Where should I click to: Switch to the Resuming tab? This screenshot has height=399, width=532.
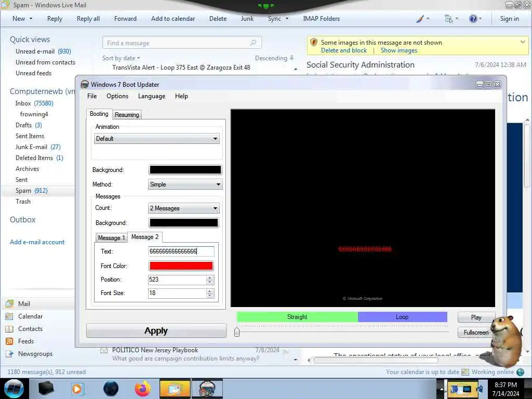click(x=127, y=115)
